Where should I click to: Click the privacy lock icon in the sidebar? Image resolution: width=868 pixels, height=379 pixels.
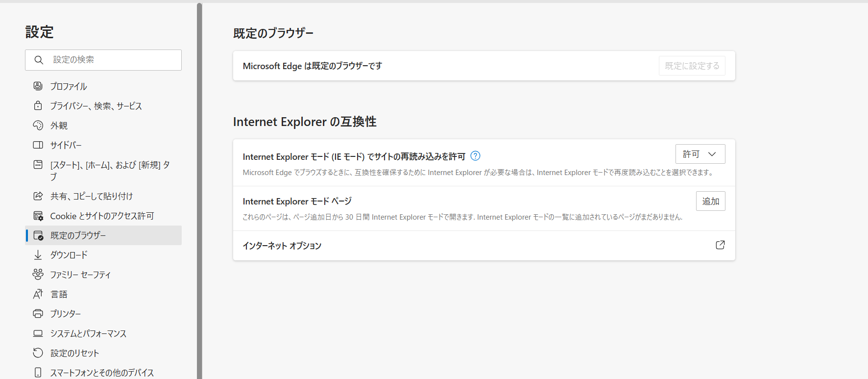pos(38,105)
